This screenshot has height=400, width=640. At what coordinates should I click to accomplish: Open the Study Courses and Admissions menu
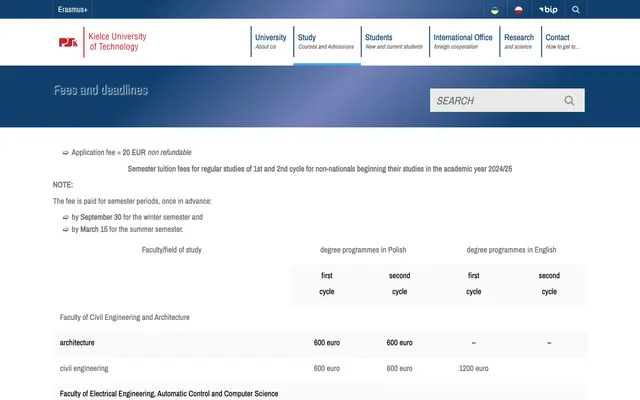click(x=326, y=41)
